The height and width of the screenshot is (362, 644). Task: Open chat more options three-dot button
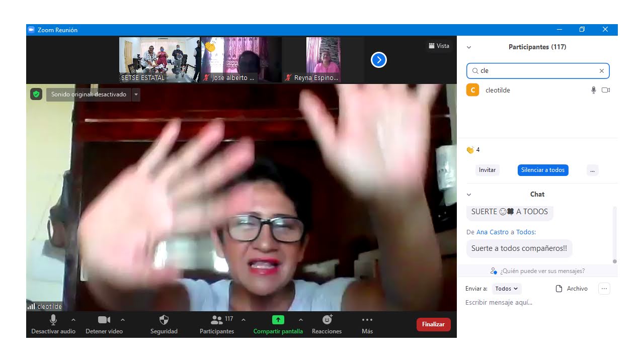click(604, 289)
